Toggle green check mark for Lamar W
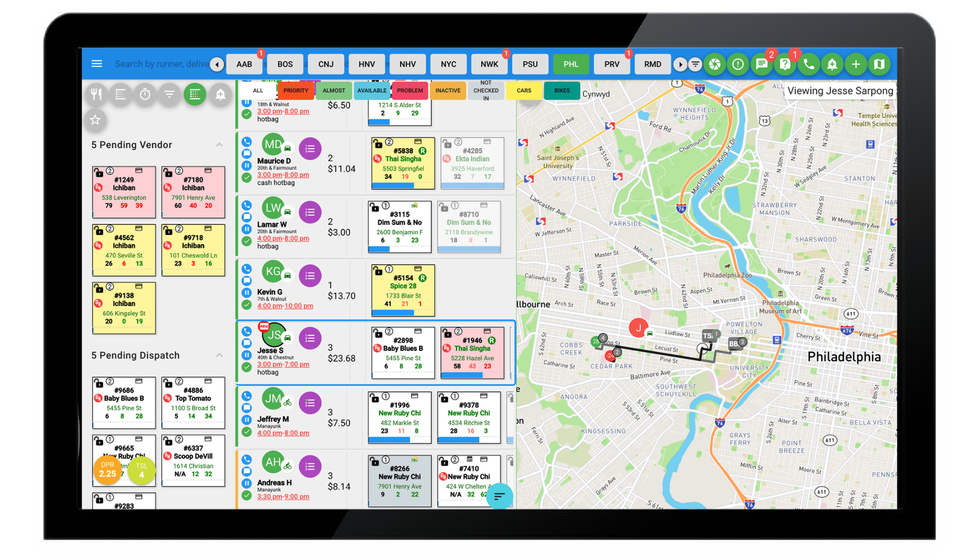This screenshot has width=979, height=560. click(246, 241)
